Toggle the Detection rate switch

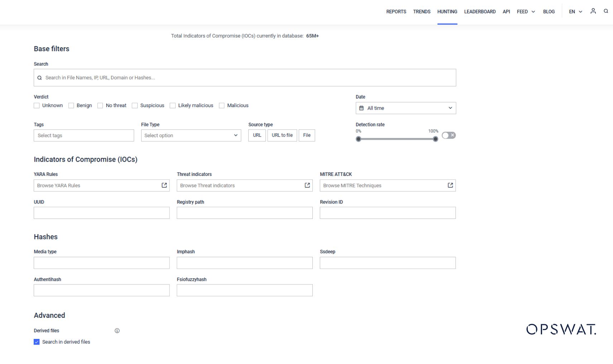click(x=449, y=135)
